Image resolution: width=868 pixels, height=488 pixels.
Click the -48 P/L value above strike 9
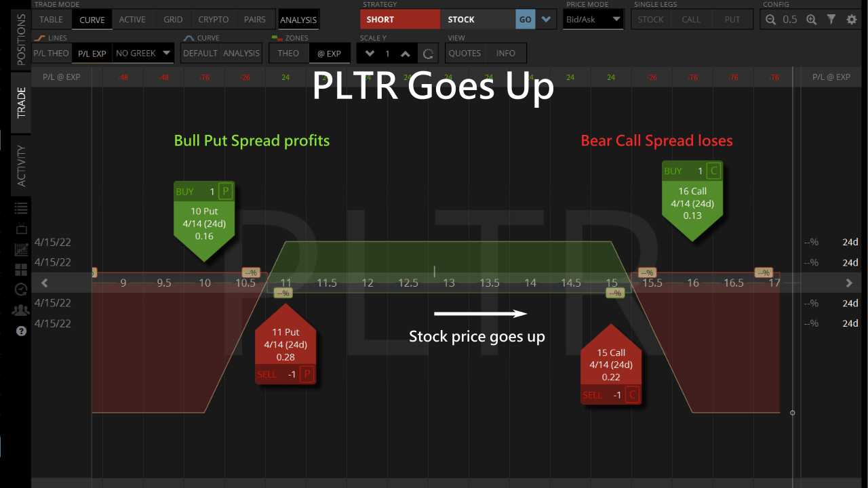click(123, 77)
